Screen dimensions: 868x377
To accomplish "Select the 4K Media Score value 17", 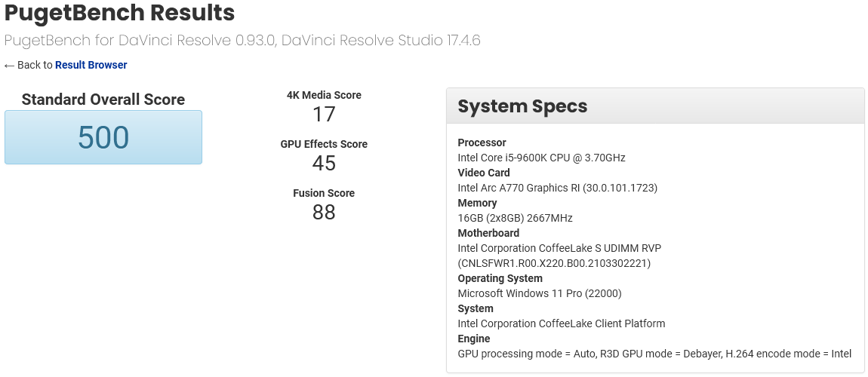I will click(x=324, y=115).
